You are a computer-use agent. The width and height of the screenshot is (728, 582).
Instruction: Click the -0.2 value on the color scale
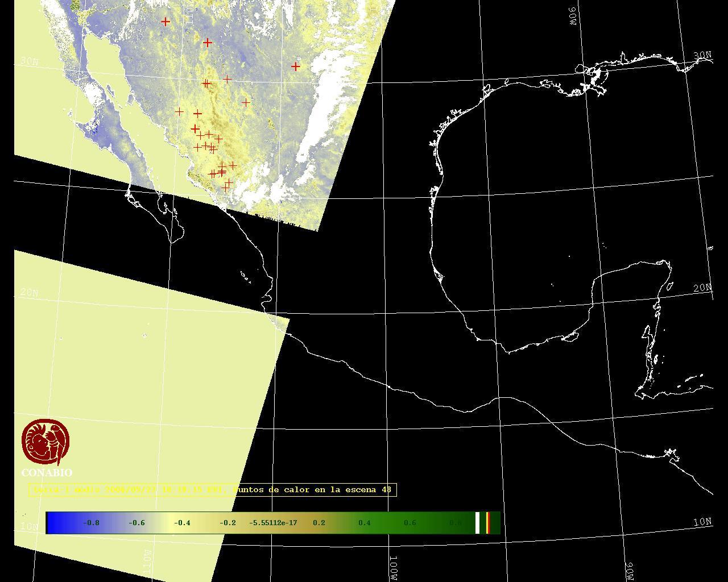[227, 523]
